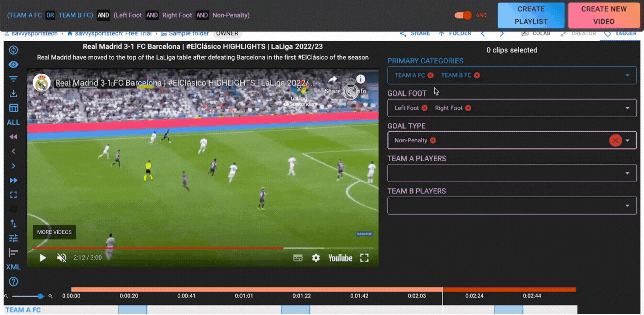Remove the Right Foot tag
The image size is (644, 315).
468,108
